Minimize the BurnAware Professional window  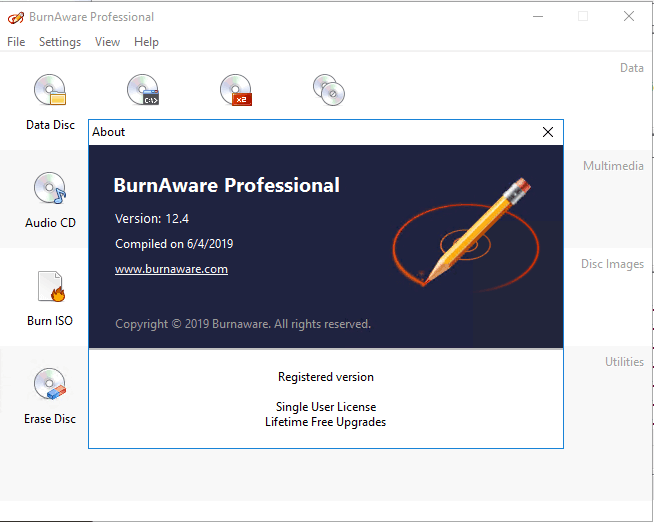pos(538,17)
